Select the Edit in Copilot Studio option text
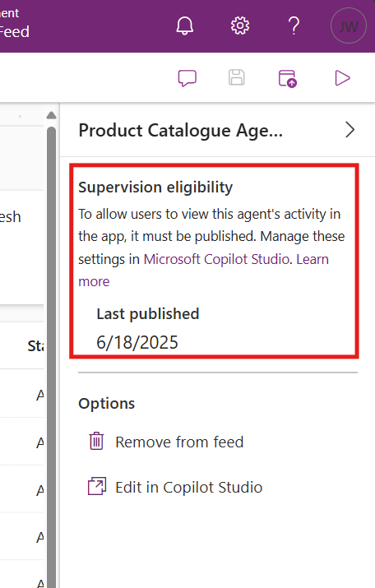 point(188,487)
